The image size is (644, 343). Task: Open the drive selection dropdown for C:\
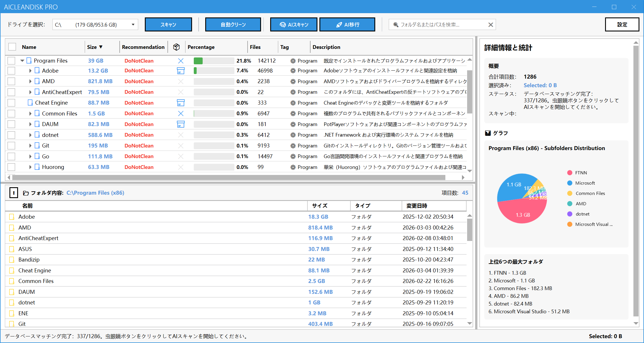pyautogui.click(x=133, y=25)
